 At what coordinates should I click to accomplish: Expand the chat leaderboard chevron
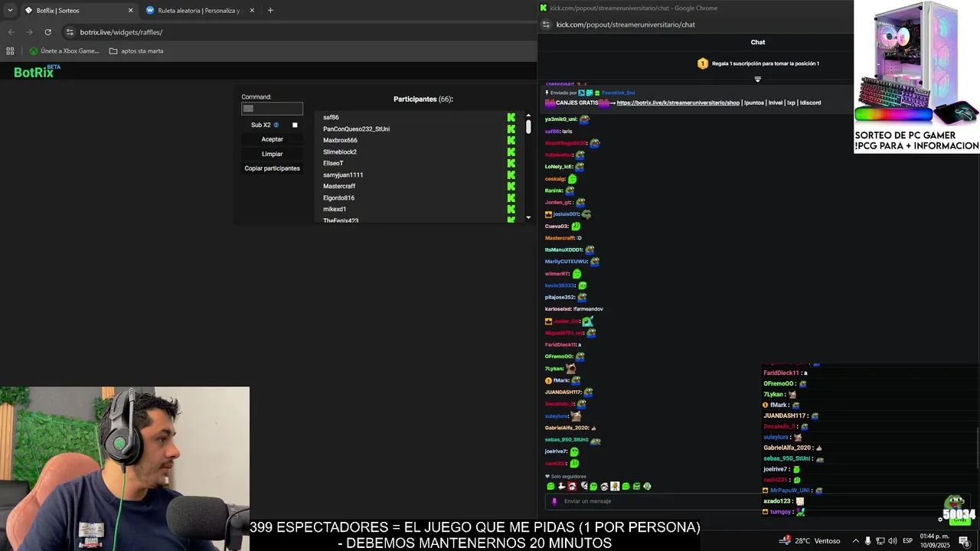point(758,79)
